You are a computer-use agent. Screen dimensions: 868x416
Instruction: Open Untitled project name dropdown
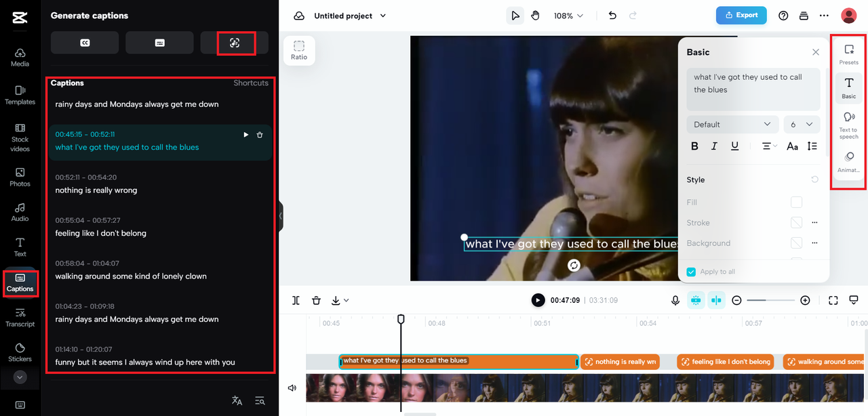coord(350,16)
